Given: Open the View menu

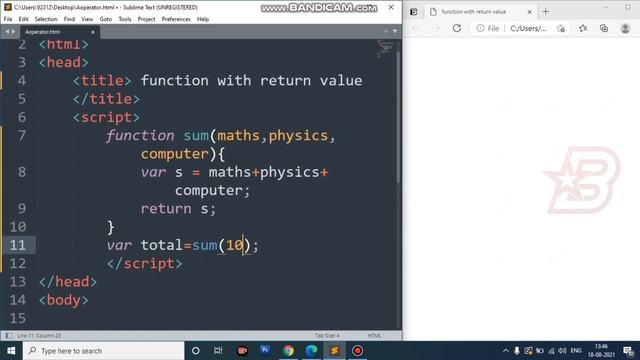Looking at the screenshot, I should click(87, 19).
